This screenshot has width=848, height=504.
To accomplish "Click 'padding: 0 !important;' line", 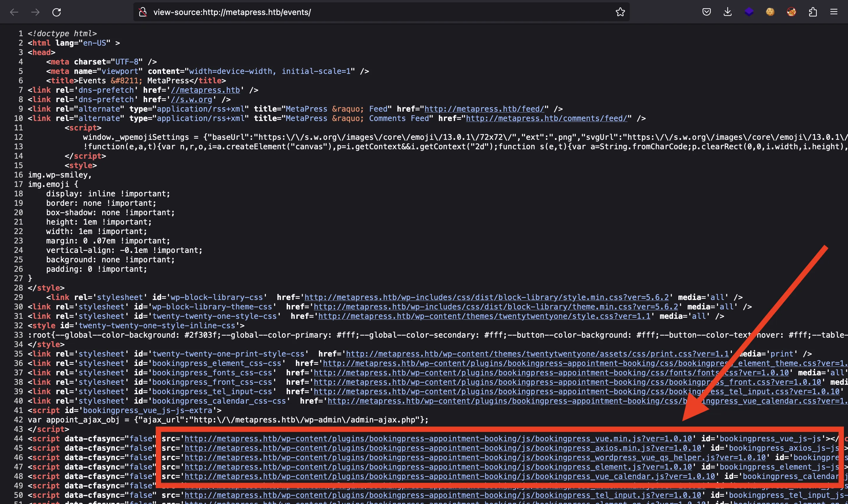I will 97,269.
